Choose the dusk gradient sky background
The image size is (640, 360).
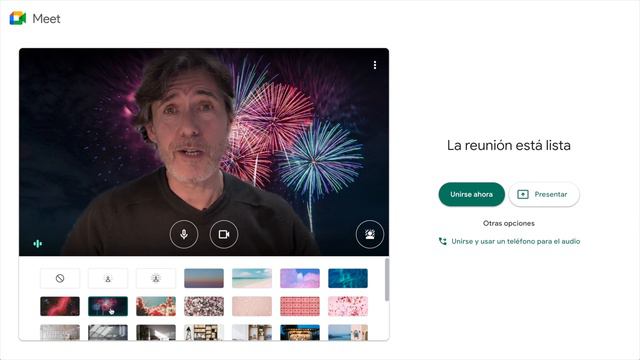204,278
